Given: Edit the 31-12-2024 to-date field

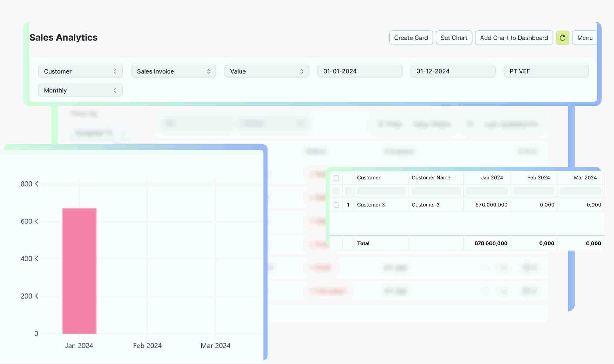Looking at the screenshot, I should point(453,71).
